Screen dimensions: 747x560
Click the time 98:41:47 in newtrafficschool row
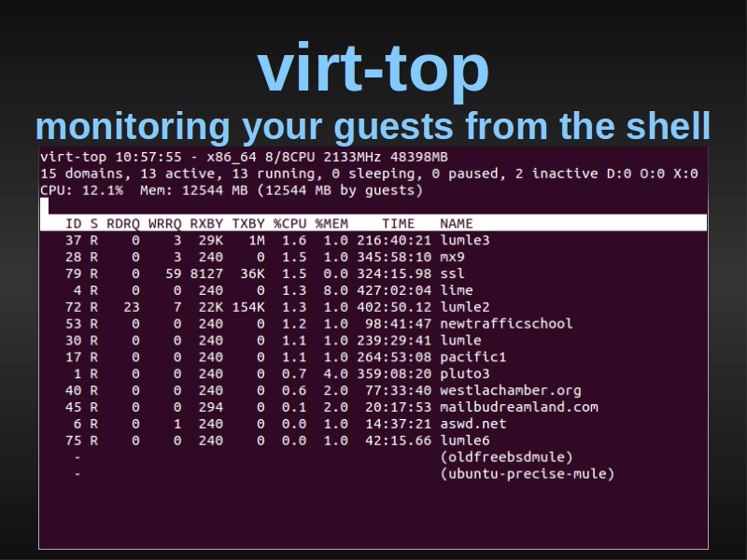(399, 324)
